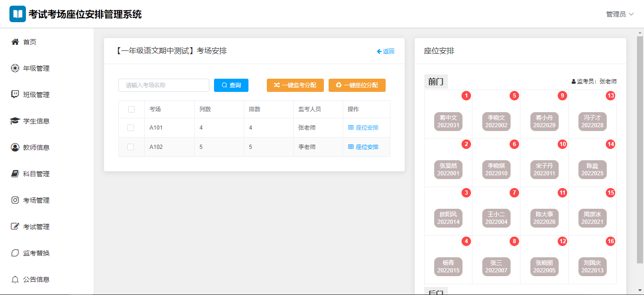Viewport: 644px width, 295px height.
Task: Click the bell icon for 公告信息
Action: 15,279
